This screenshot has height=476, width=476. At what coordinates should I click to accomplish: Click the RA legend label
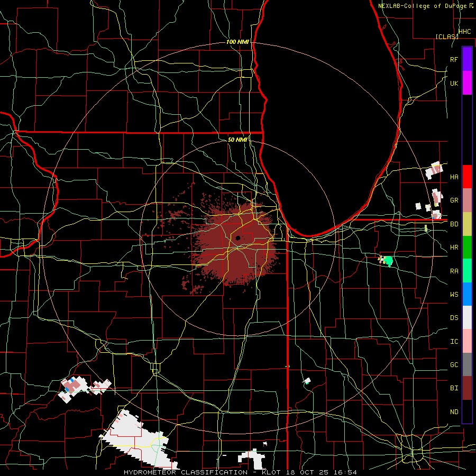coord(454,271)
